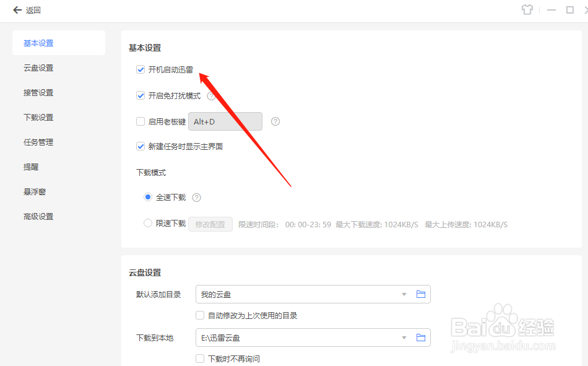Click the Alt+D boss key input field
588x366 pixels.
tap(225, 121)
